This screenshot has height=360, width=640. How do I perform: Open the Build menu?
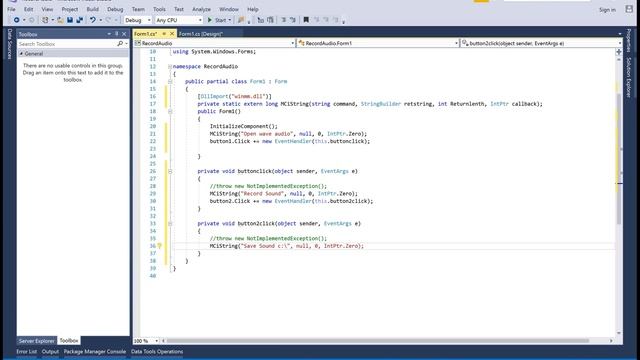tap(93, 9)
